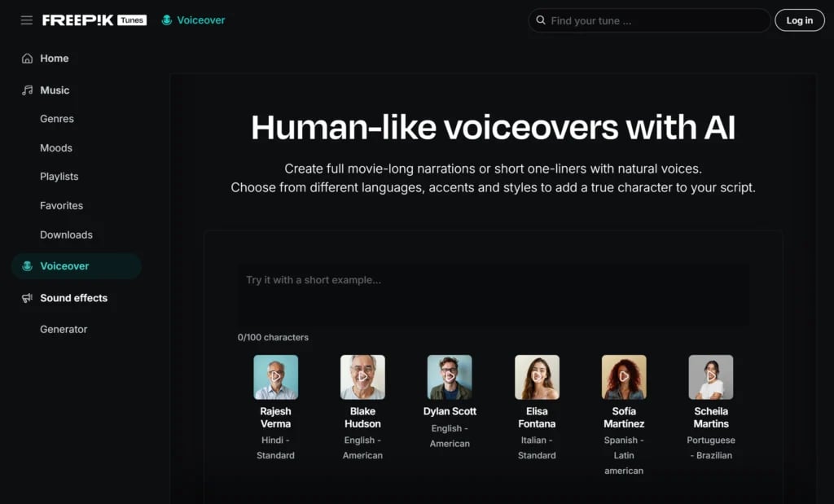
Task: Open the Moods section
Action: coord(55,147)
